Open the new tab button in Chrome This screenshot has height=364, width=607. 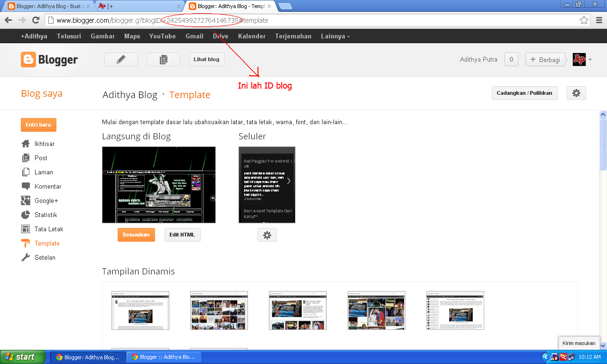coord(285,6)
